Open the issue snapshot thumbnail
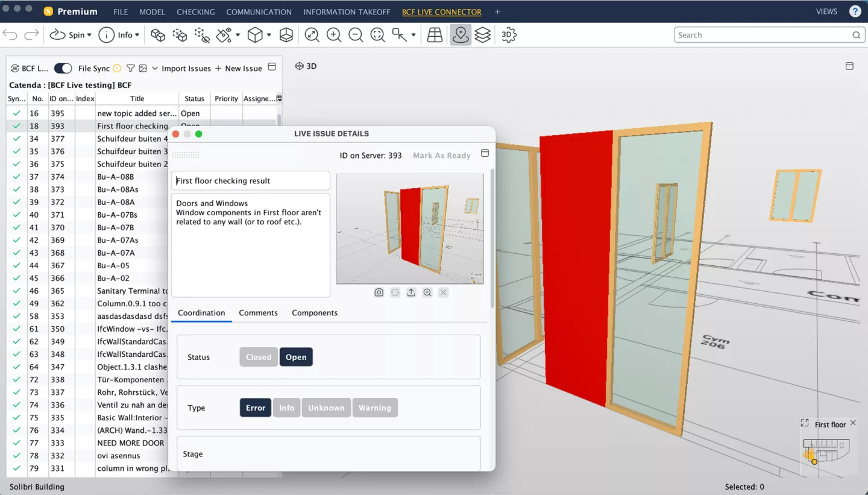 410,229
